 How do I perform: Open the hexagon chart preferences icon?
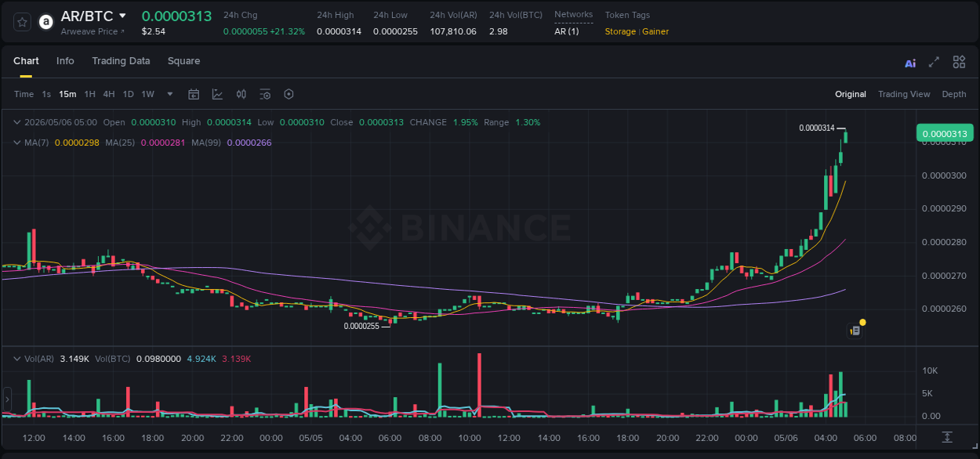[289, 94]
